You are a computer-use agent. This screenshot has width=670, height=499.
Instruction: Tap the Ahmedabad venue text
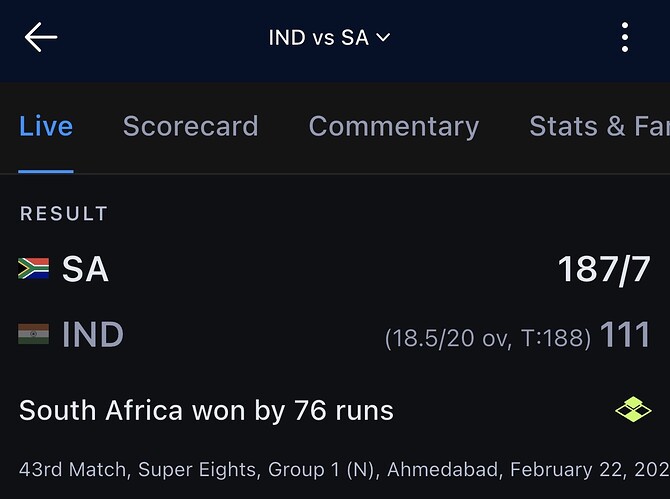[435, 468]
